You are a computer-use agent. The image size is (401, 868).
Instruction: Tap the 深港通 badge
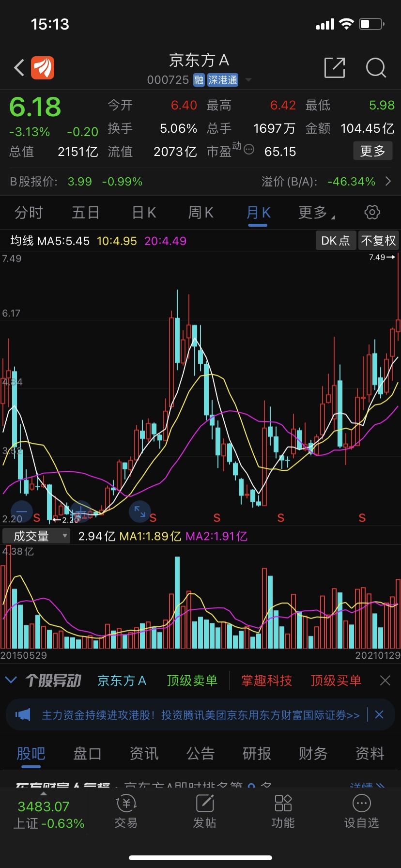(223, 80)
